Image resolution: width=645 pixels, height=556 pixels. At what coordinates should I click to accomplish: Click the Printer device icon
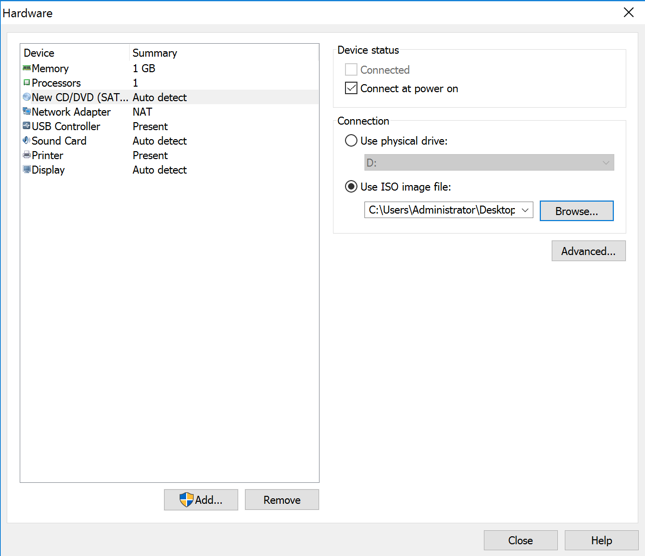(x=27, y=155)
